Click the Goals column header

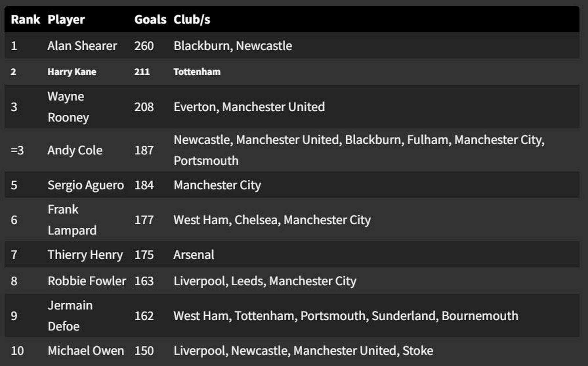point(150,19)
